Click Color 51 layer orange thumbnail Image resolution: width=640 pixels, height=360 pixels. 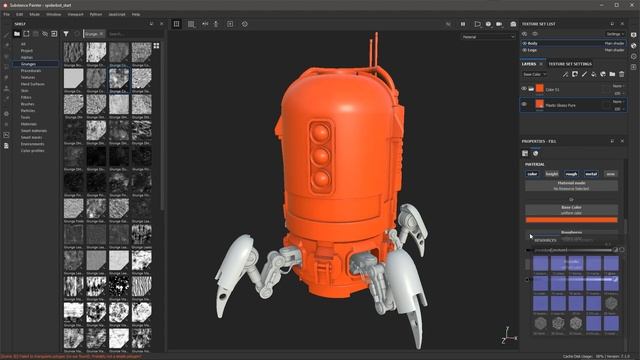click(x=540, y=88)
